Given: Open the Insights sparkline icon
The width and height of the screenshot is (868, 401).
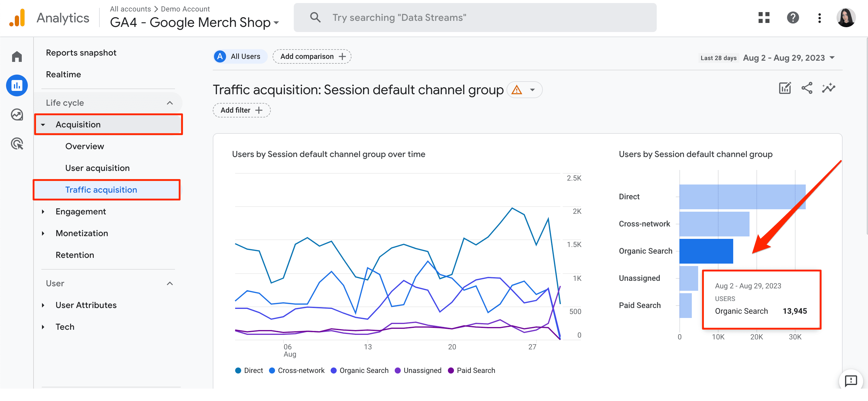Looking at the screenshot, I should point(829,88).
